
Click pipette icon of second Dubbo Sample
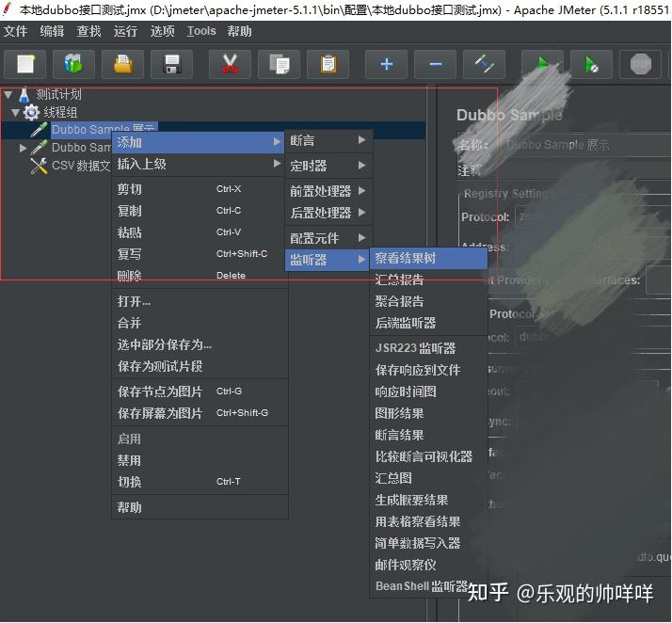pyautogui.click(x=39, y=148)
